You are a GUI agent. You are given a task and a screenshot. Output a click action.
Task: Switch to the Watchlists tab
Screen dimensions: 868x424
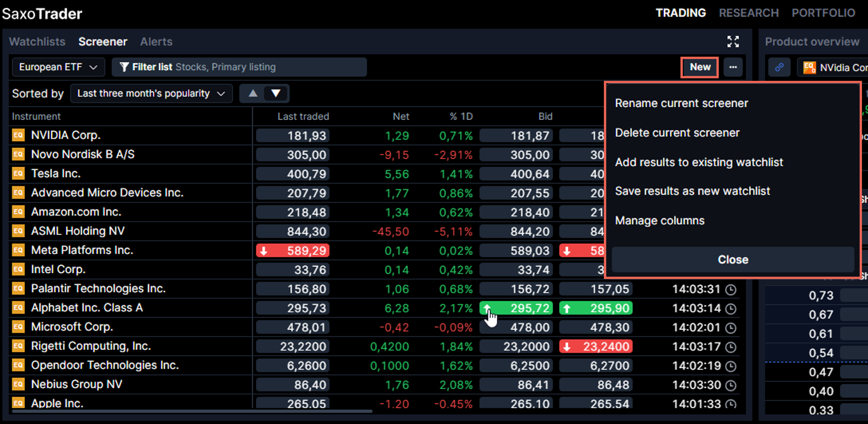point(37,42)
